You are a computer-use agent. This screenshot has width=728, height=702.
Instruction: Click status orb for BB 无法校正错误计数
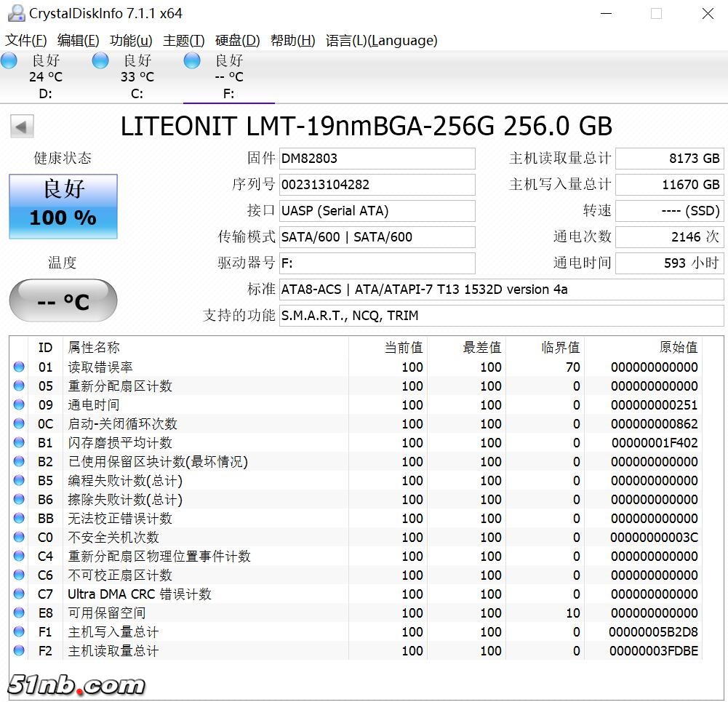click(19, 518)
